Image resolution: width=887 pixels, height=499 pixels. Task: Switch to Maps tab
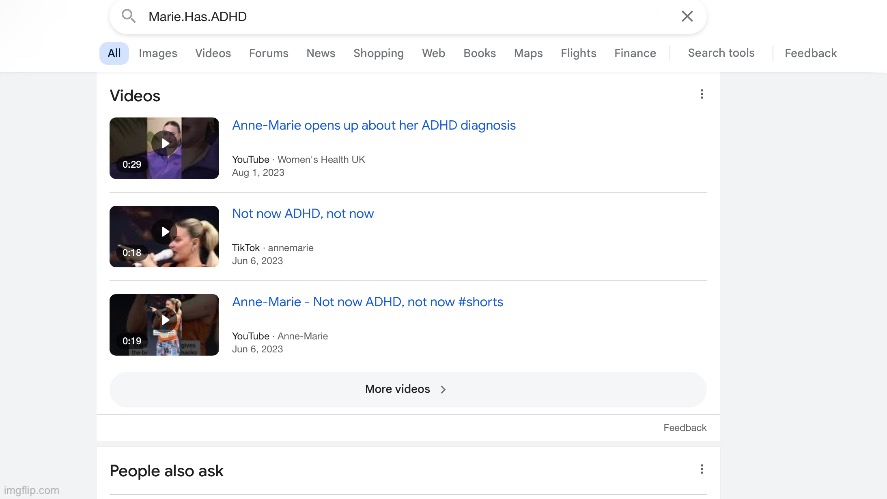click(528, 53)
